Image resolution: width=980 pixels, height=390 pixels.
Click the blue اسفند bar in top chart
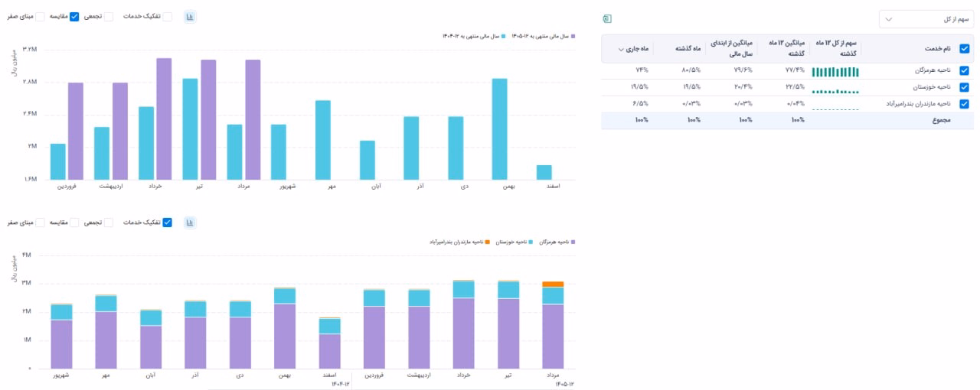click(x=544, y=173)
